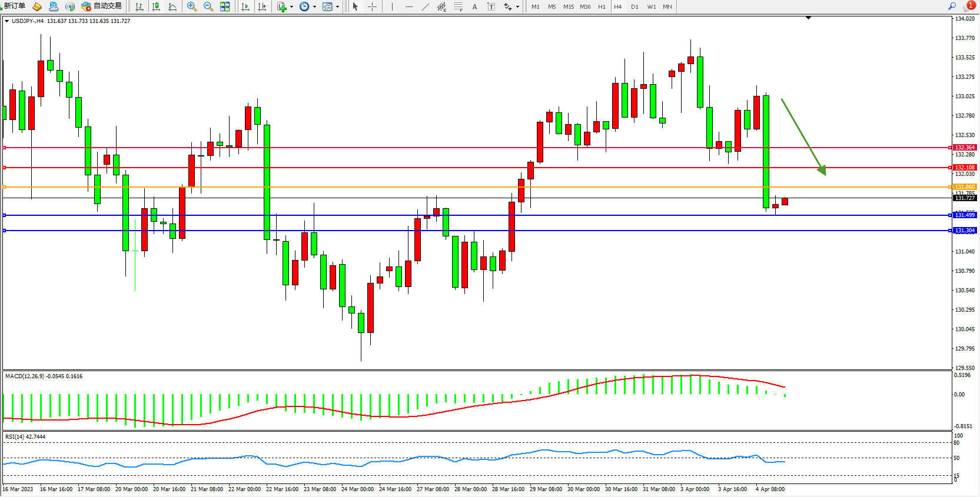The image size is (980, 497).
Task: Tile chart windows icon
Action: (225, 6)
